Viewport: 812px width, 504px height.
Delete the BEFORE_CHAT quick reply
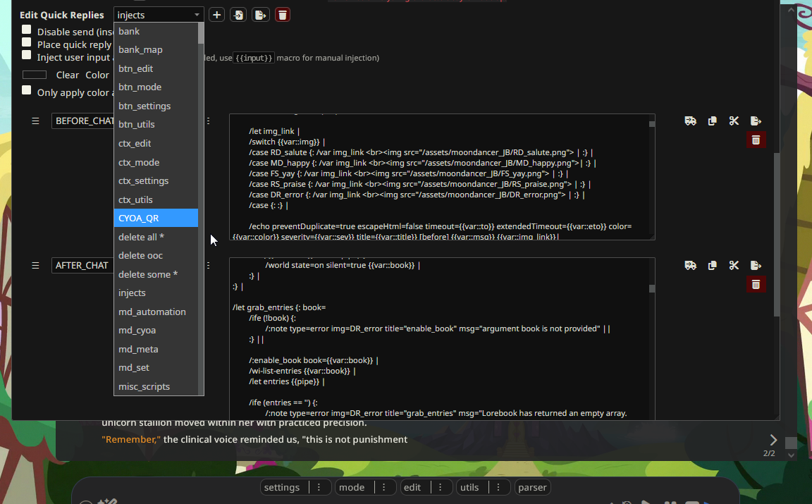tap(756, 140)
